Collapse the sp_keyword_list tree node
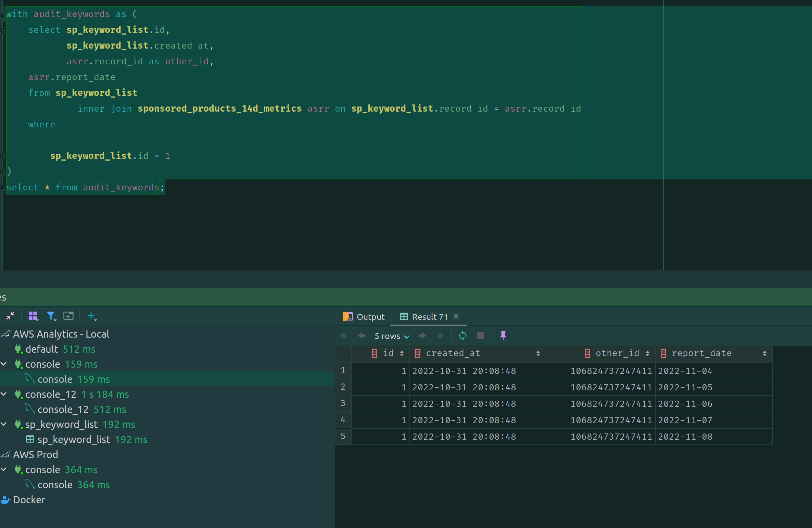 pos(4,424)
